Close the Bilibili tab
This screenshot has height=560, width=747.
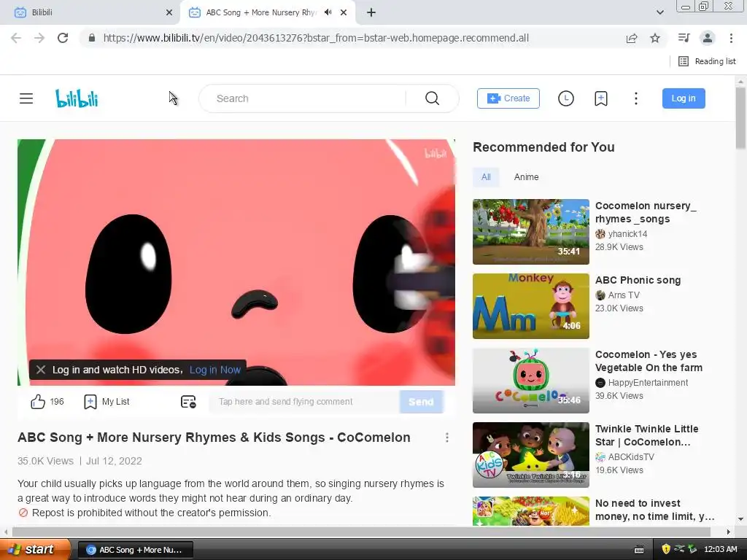tap(169, 12)
